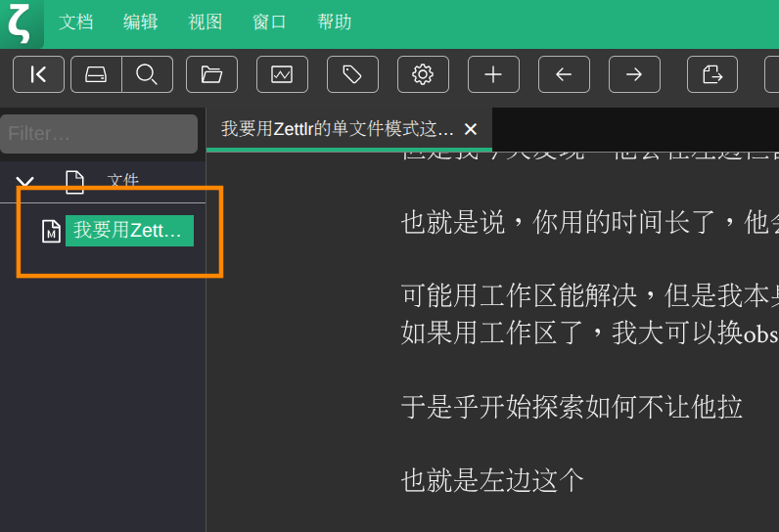Go forward with right arrow button
779x532 pixels.
pyautogui.click(x=634, y=74)
